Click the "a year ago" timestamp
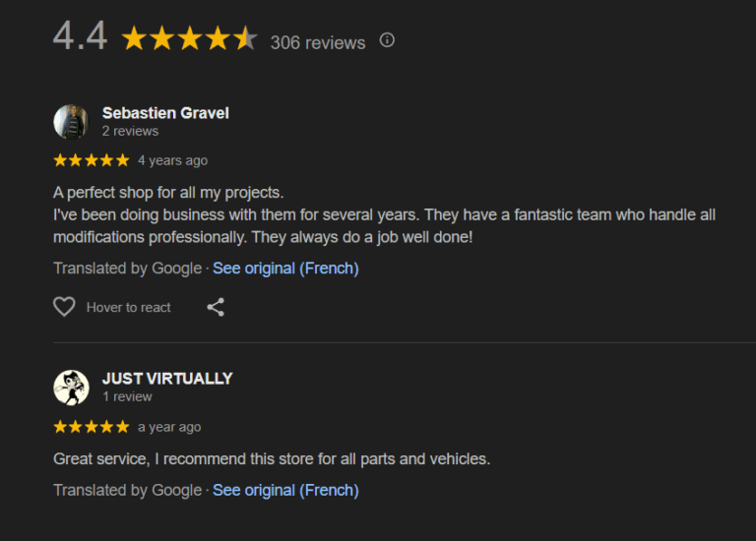The image size is (756, 541). [x=169, y=427]
